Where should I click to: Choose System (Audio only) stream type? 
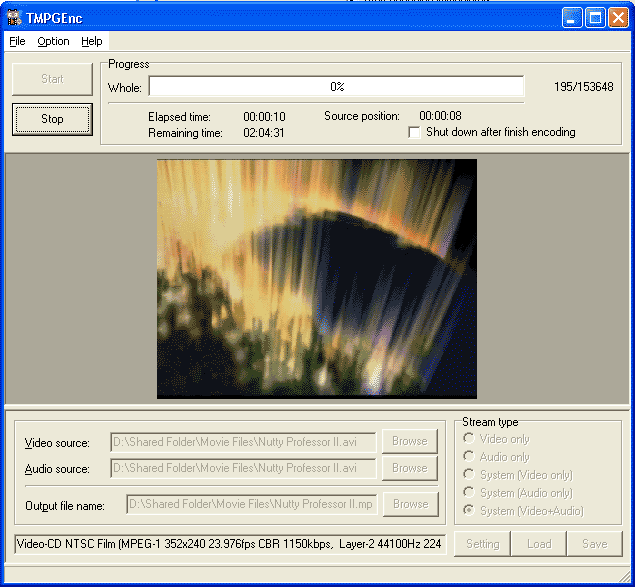coord(469,493)
